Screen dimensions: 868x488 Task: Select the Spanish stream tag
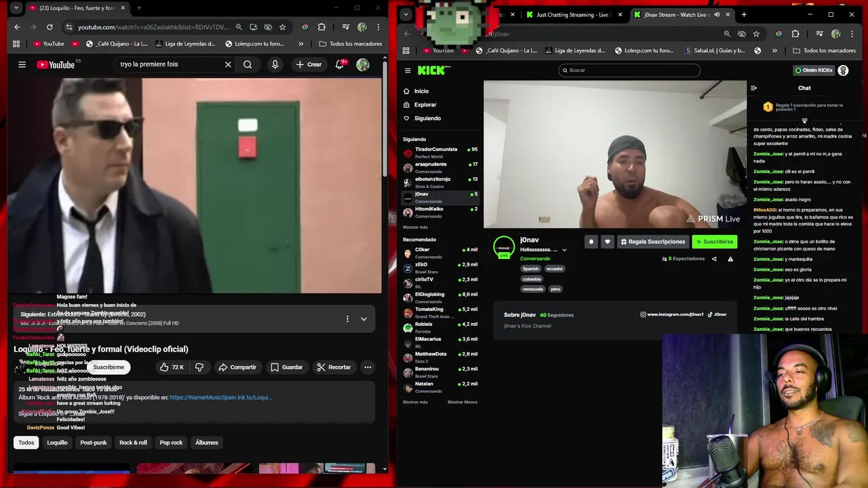coord(530,268)
